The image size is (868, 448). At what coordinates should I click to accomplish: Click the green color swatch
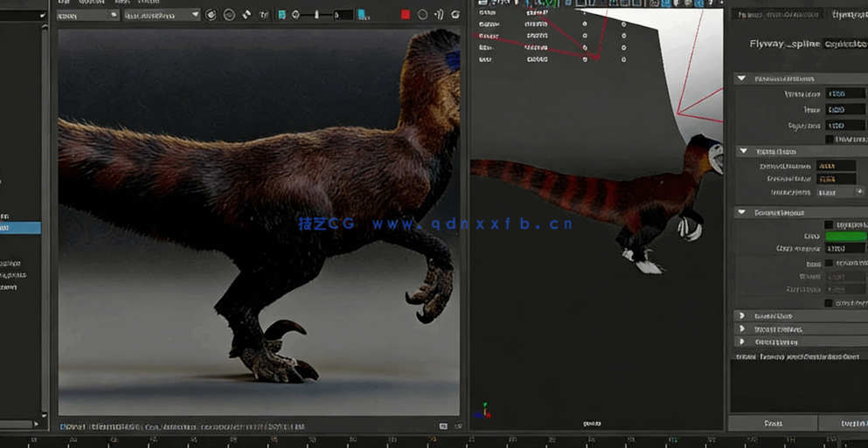click(845, 237)
